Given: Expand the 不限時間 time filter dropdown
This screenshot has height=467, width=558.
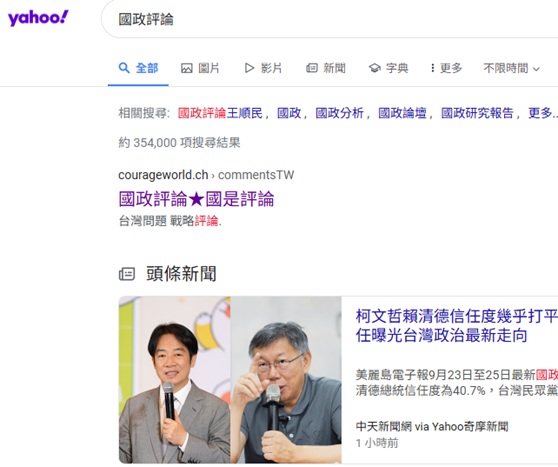Looking at the screenshot, I should [x=512, y=68].
